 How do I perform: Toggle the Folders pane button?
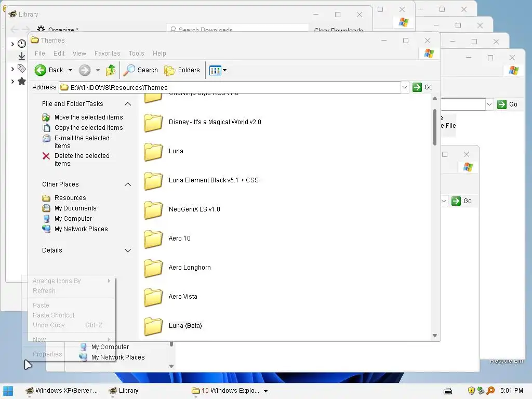tap(182, 70)
